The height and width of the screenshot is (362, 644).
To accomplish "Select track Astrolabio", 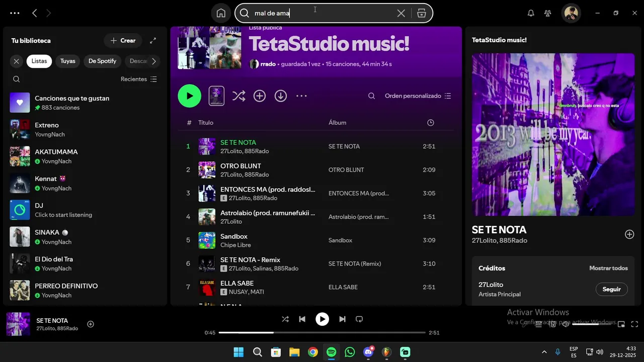I will tap(316, 217).
